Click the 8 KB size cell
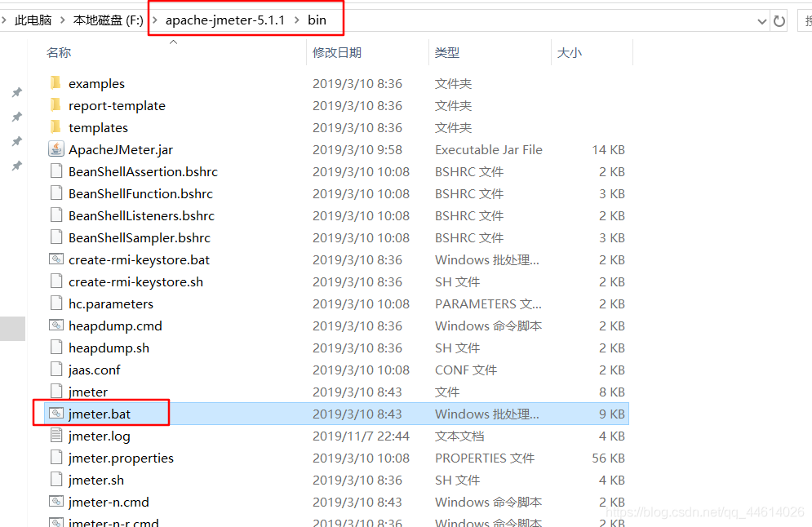Image resolution: width=812 pixels, height=527 pixels. pyautogui.click(x=612, y=392)
